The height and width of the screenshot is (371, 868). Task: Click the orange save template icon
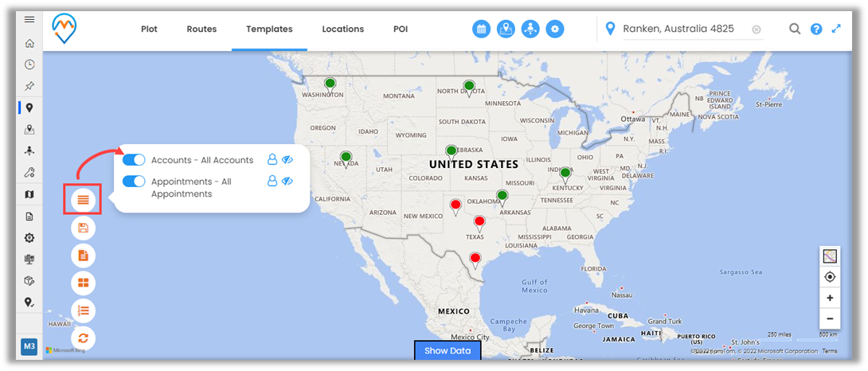83,228
